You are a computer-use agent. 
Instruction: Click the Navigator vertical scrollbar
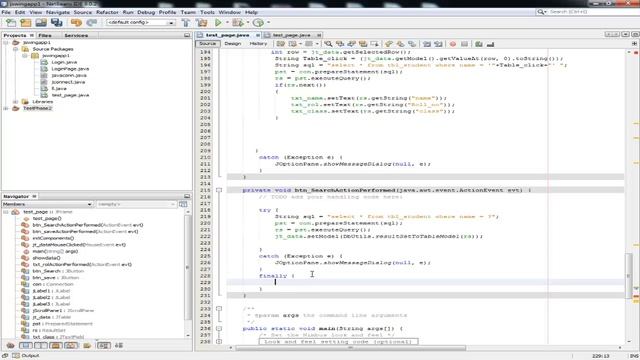(x=188, y=267)
